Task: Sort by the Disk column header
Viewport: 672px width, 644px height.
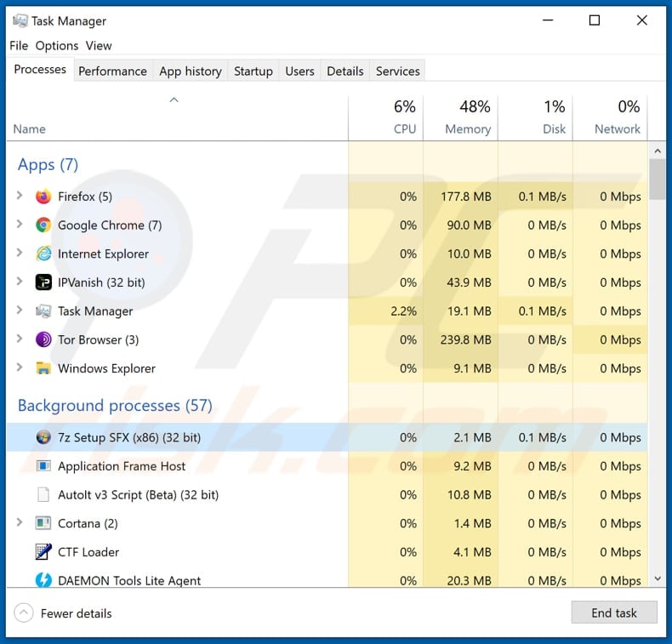Action: point(535,117)
